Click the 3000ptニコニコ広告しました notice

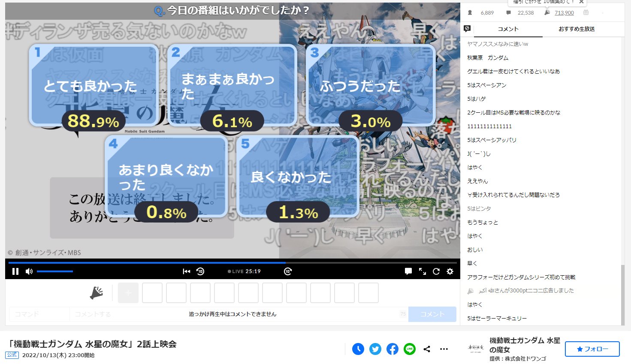pyautogui.click(x=526, y=291)
